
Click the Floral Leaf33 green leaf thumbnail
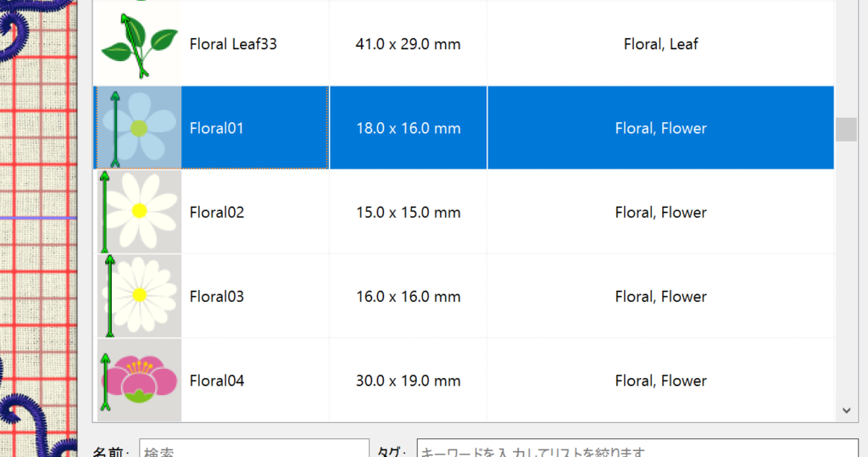pyautogui.click(x=138, y=44)
